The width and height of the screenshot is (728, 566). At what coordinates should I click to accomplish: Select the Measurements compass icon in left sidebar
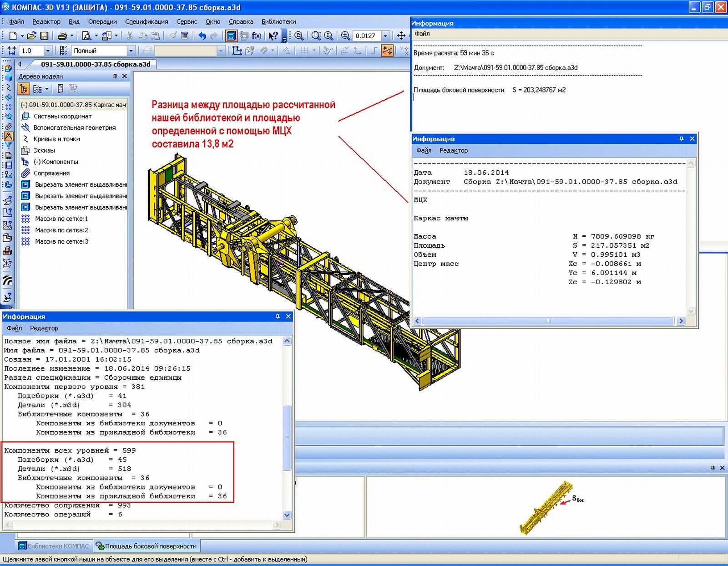(8, 136)
